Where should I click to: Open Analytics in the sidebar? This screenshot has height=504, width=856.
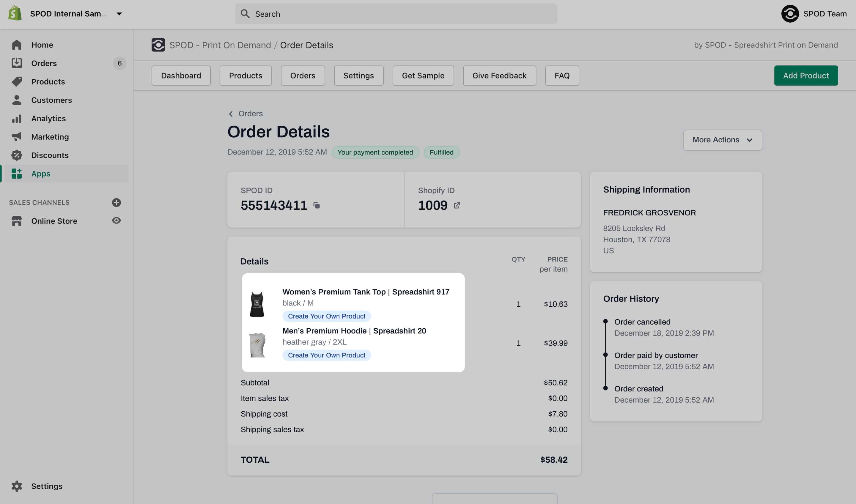point(48,118)
